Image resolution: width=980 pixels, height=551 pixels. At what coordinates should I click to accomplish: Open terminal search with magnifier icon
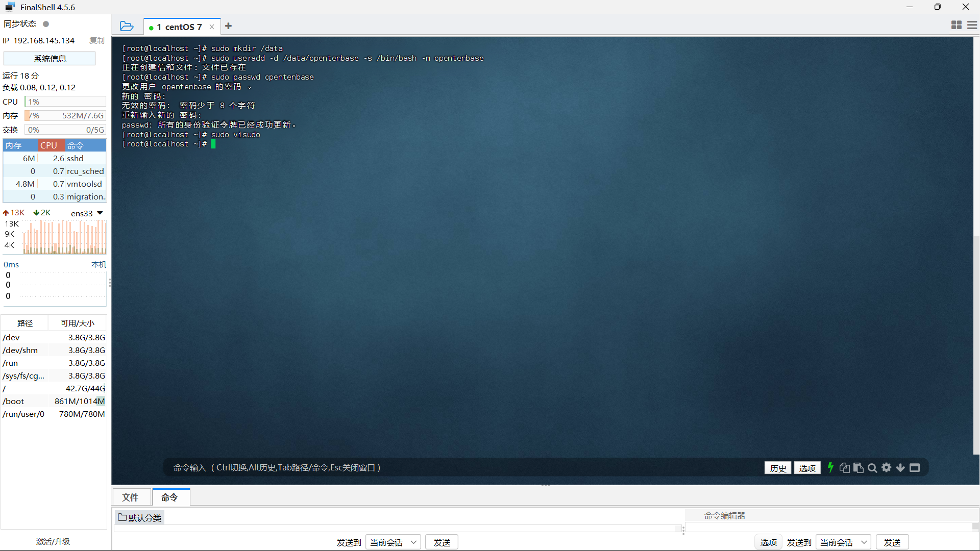pos(872,468)
